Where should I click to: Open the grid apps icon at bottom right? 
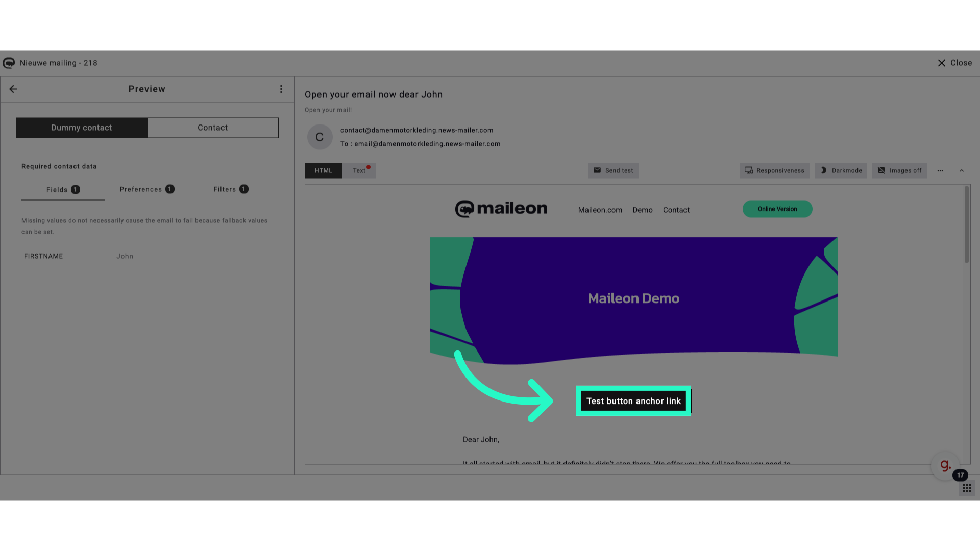pos(967,488)
